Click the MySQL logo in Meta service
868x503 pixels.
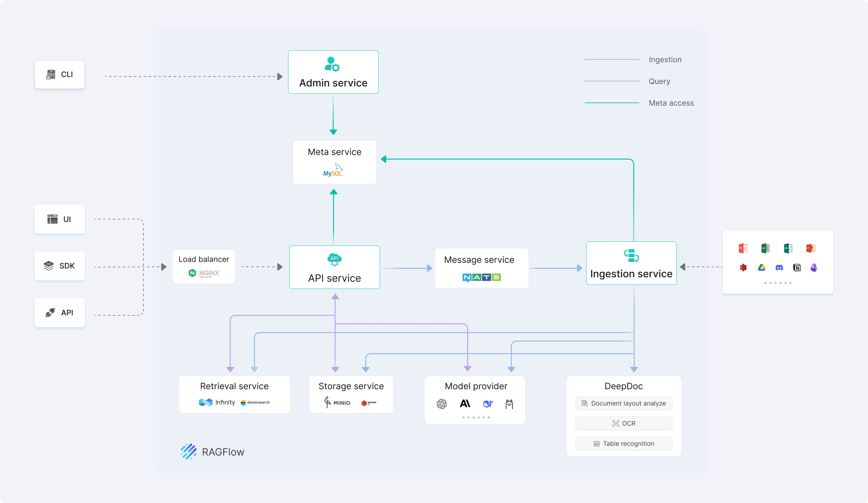(x=333, y=170)
